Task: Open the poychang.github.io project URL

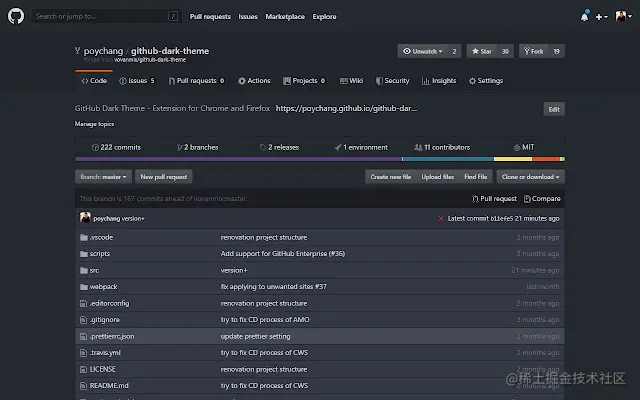Action: (x=346, y=109)
